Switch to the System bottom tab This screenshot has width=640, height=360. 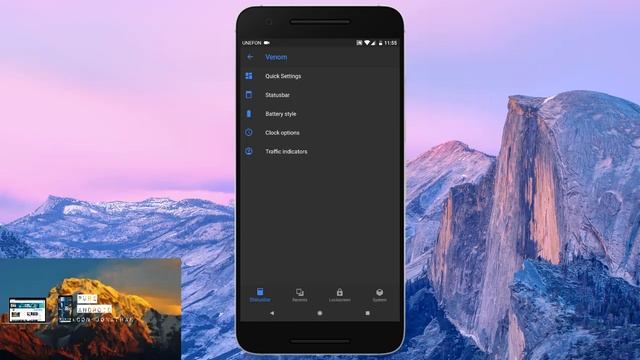pos(380,295)
